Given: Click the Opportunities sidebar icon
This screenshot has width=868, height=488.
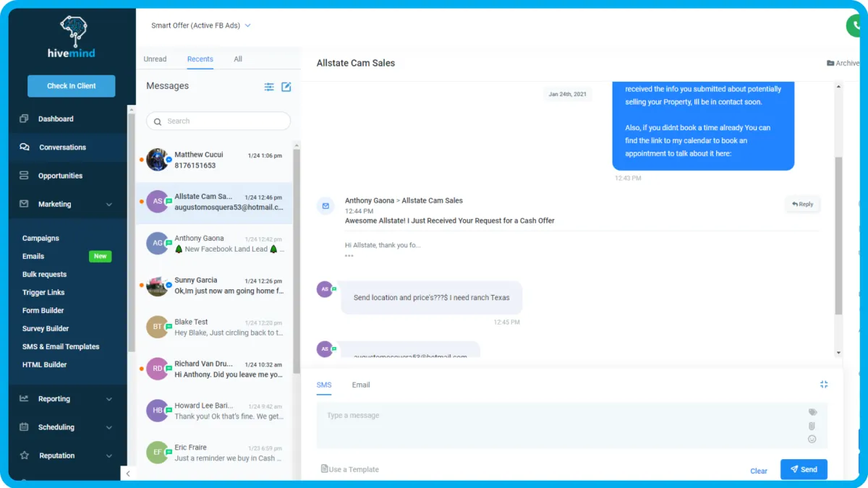Looking at the screenshot, I should [x=25, y=176].
